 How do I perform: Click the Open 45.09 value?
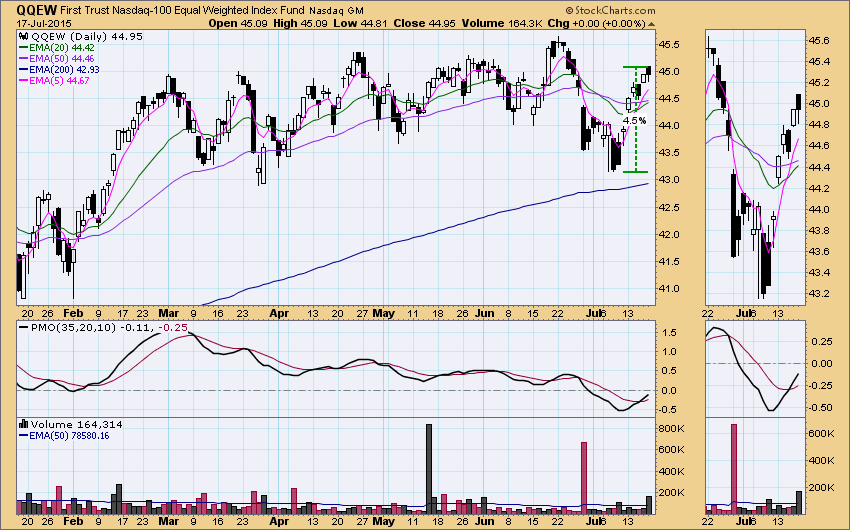tap(238, 23)
